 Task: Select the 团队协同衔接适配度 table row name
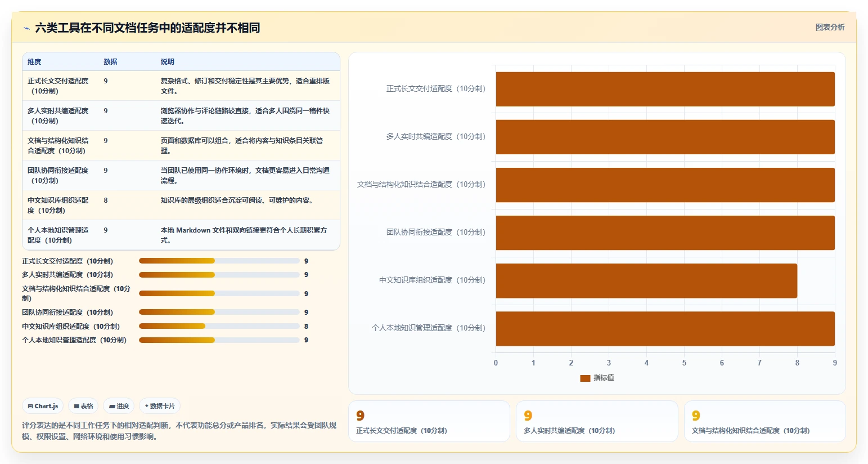click(x=58, y=175)
